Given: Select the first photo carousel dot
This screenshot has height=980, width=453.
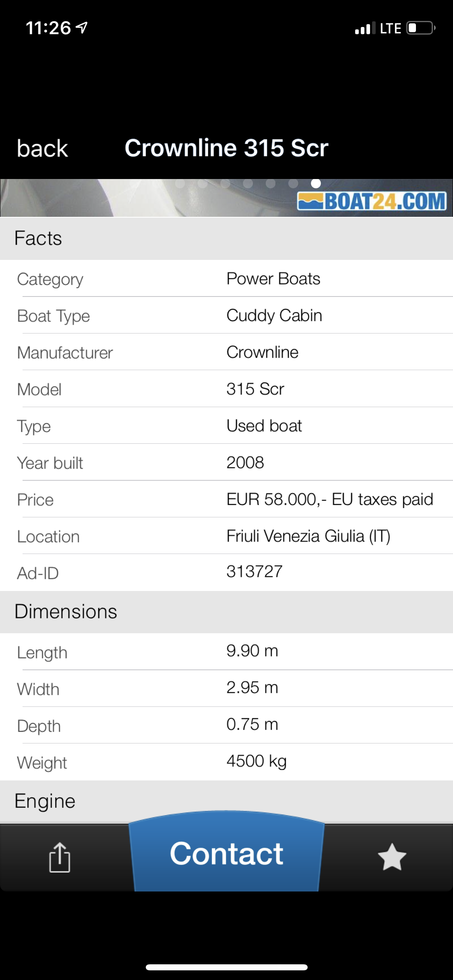Looking at the screenshot, I should point(180,183).
